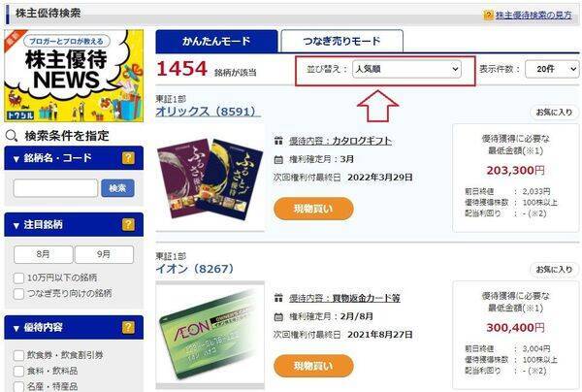The image size is (582, 392).
Task: Click calendar icon beside 権利確定月:3月
Action: coord(278,160)
